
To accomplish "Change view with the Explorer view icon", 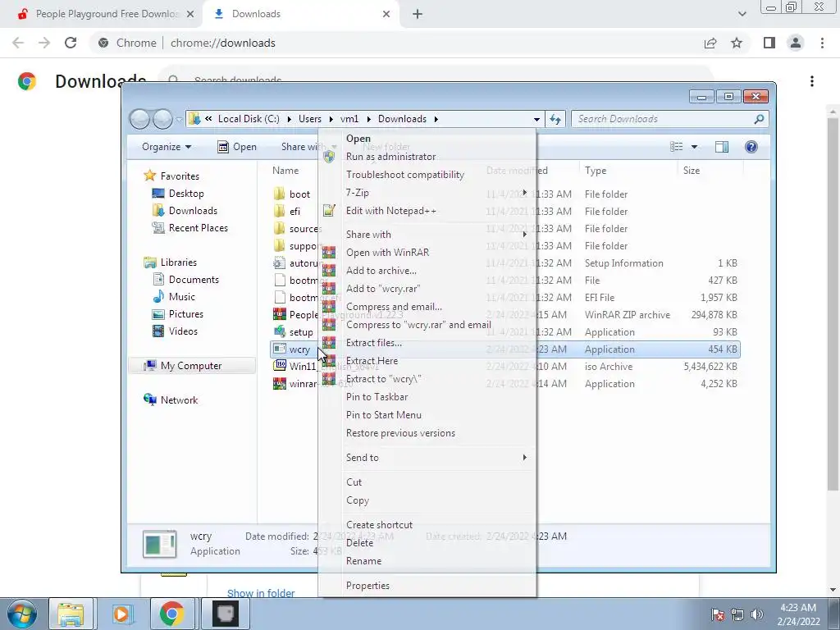I will pos(677,147).
